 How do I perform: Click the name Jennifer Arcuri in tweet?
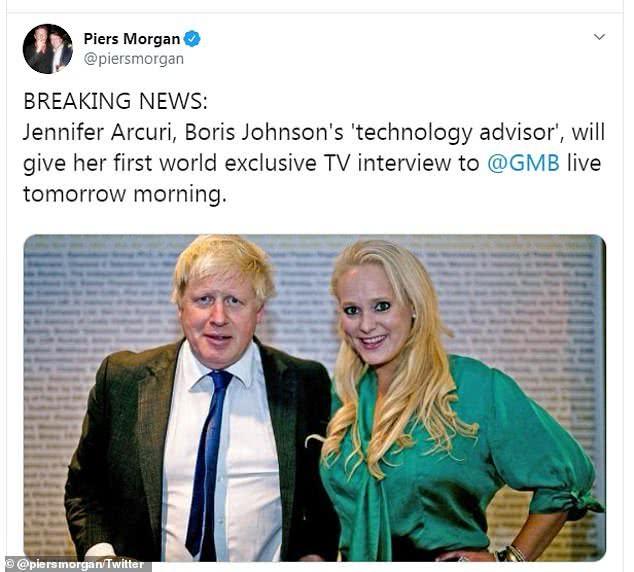(x=99, y=132)
